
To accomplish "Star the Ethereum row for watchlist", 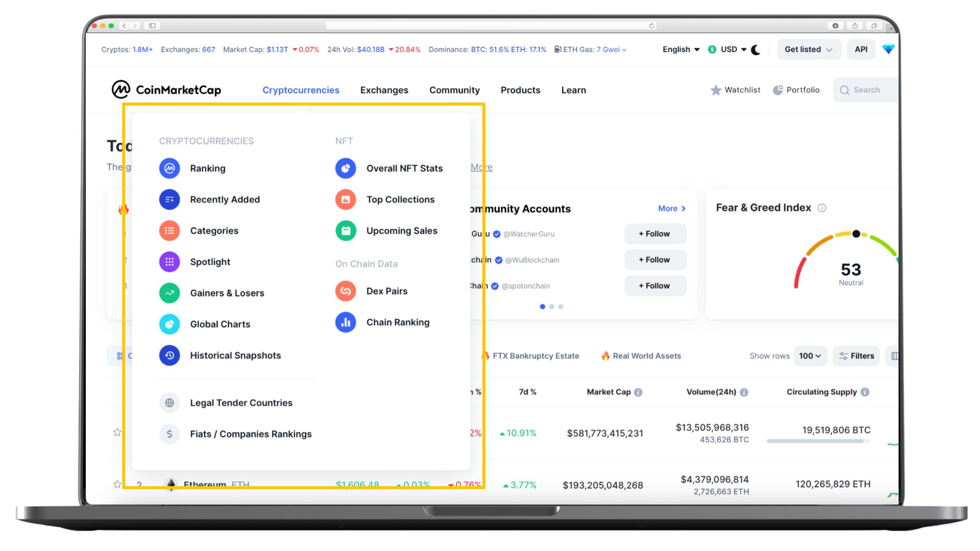I will pos(117,484).
